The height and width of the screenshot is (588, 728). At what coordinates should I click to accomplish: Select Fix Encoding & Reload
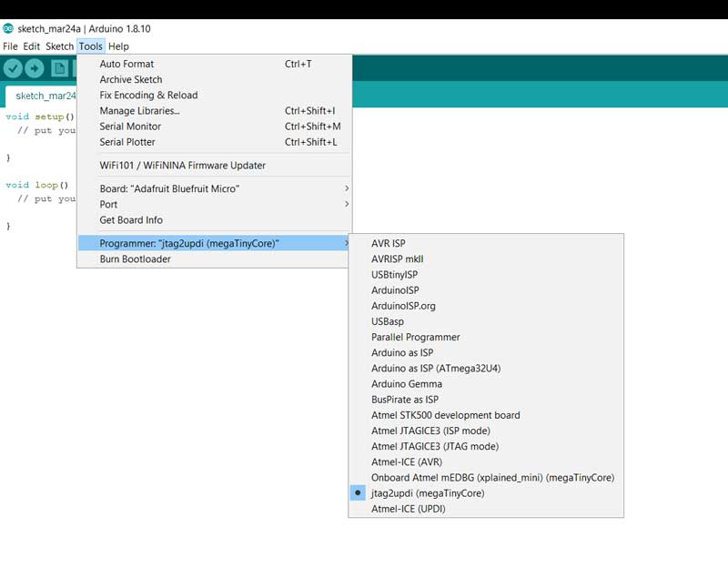[x=215, y=95]
